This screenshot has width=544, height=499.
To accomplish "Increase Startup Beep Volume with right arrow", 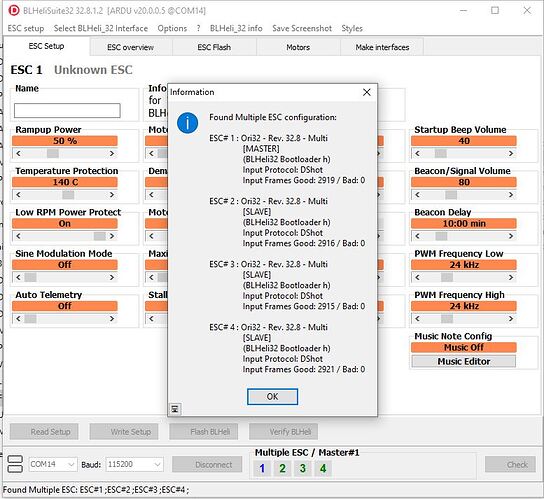I will pyautogui.click(x=511, y=153).
